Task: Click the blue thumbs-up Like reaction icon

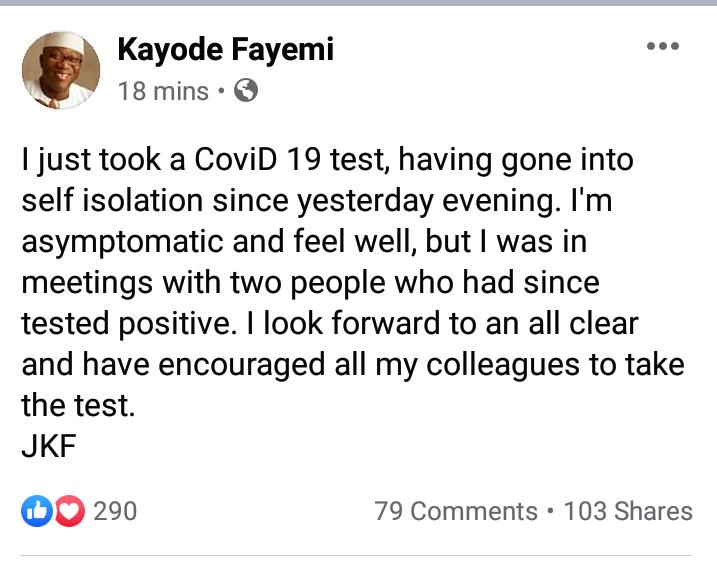Action: 36,511
